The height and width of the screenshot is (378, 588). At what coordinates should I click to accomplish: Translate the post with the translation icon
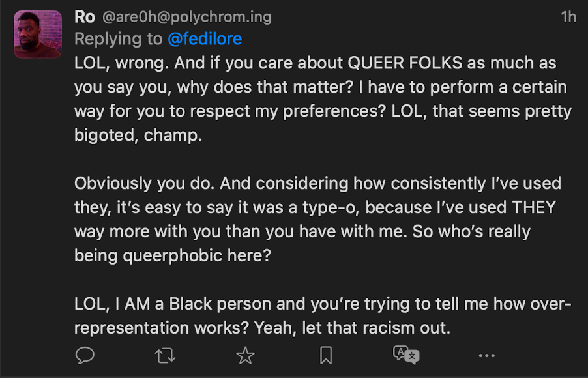(406, 355)
